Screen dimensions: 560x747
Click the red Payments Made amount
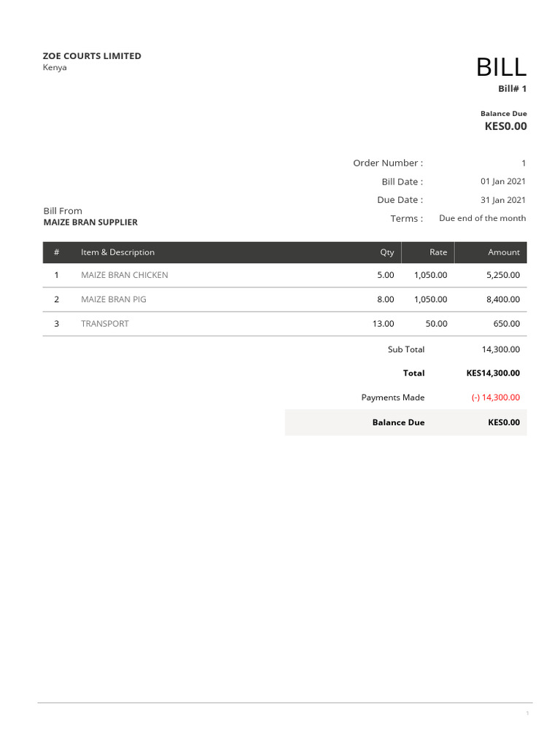click(x=496, y=398)
